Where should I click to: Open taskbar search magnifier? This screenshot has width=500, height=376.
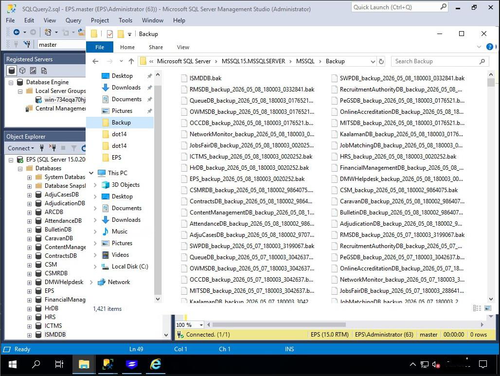(x=36, y=364)
